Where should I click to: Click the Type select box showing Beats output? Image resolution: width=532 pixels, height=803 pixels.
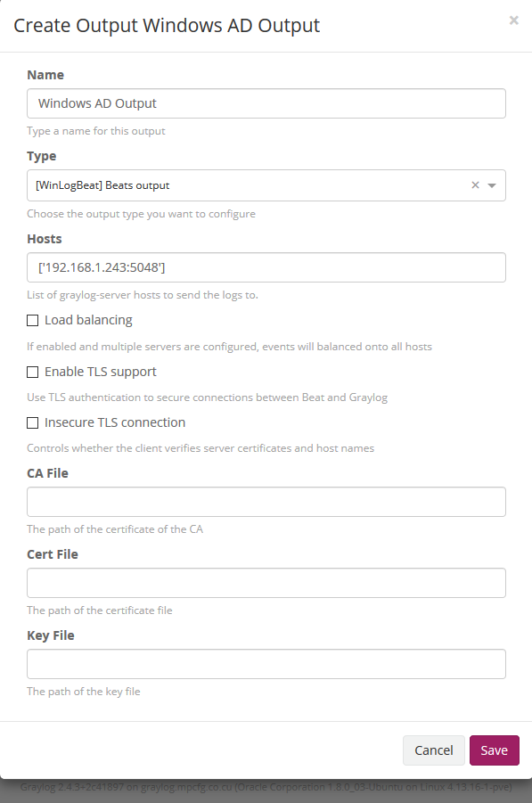tap(266, 185)
